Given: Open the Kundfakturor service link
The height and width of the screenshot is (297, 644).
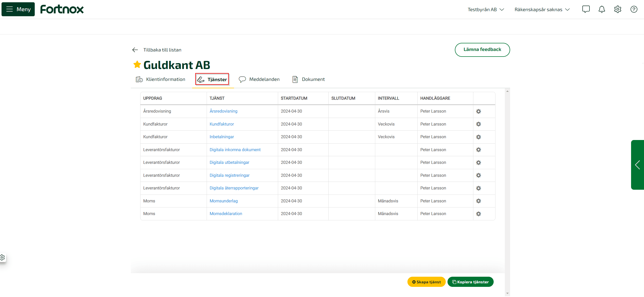Looking at the screenshot, I should pyautogui.click(x=222, y=124).
